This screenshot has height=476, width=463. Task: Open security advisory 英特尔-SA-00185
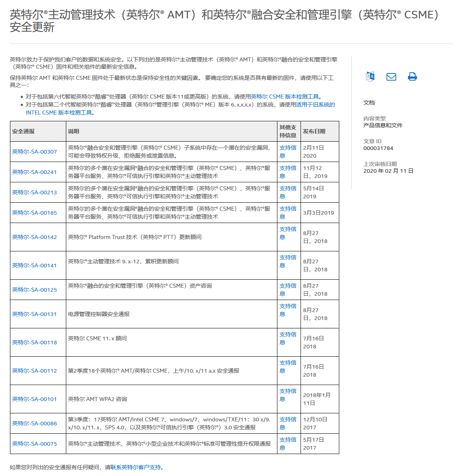(x=34, y=213)
